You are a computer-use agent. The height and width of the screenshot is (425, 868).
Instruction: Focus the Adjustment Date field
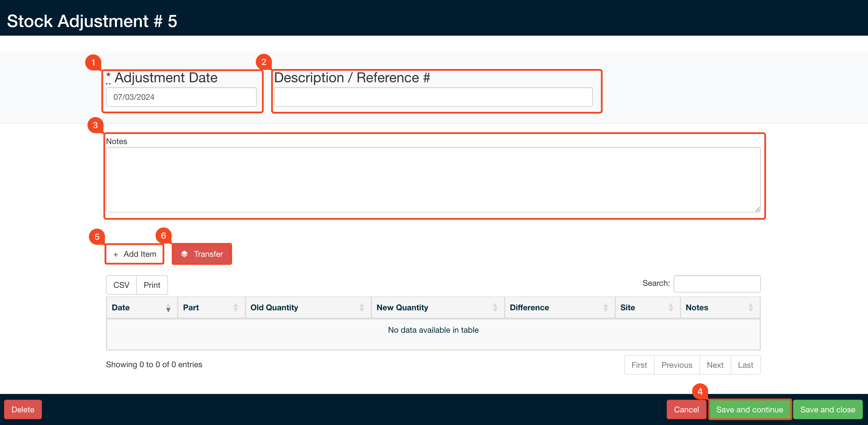[x=181, y=97]
